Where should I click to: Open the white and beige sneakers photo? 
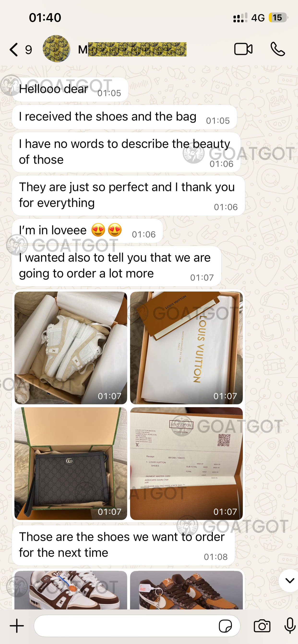(71, 348)
